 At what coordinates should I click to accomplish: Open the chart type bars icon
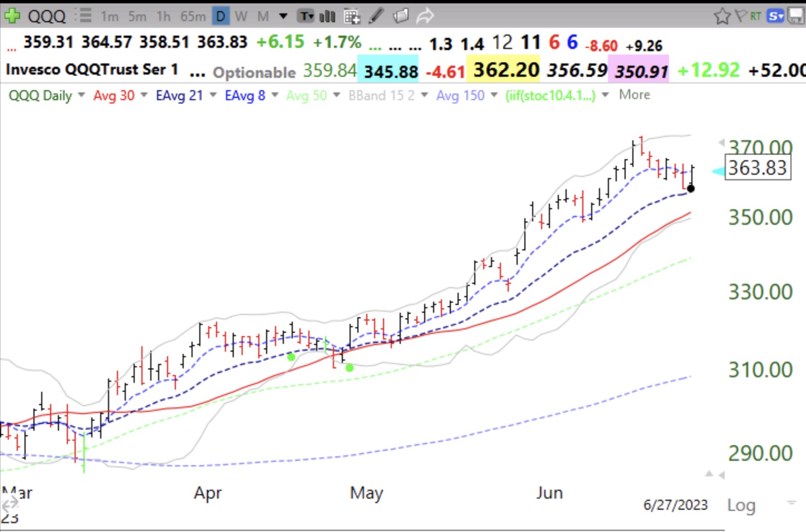(327, 16)
